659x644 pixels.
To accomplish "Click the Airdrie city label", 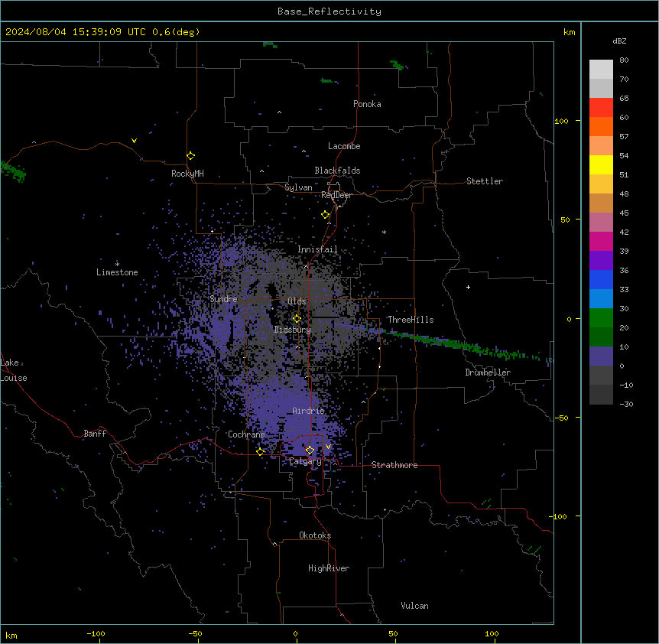I will [x=309, y=411].
